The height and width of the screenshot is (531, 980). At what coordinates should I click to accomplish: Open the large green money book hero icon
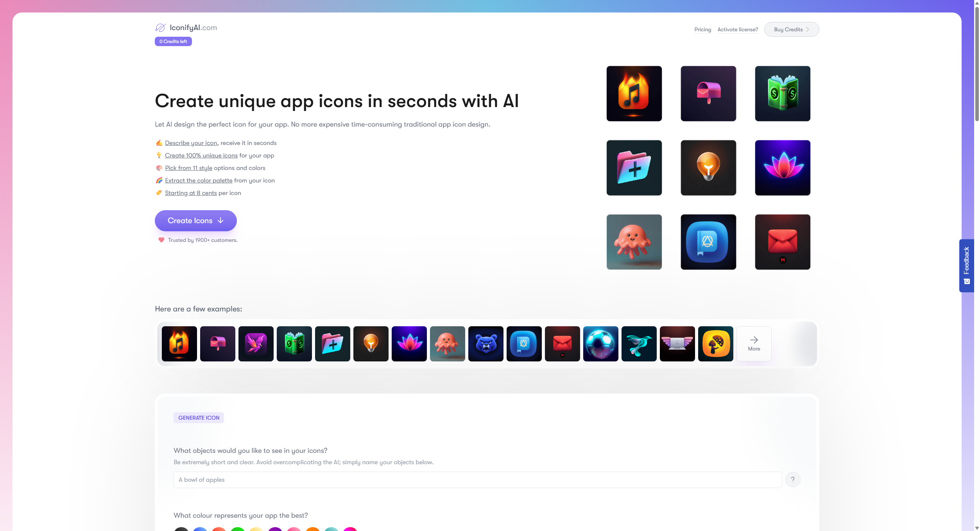pyautogui.click(x=783, y=94)
